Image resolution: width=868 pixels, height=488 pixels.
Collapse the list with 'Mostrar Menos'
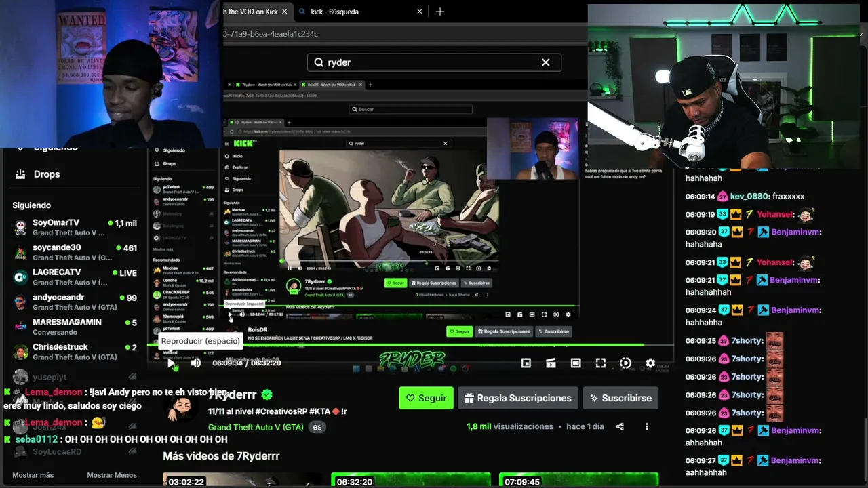click(x=112, y=475)
